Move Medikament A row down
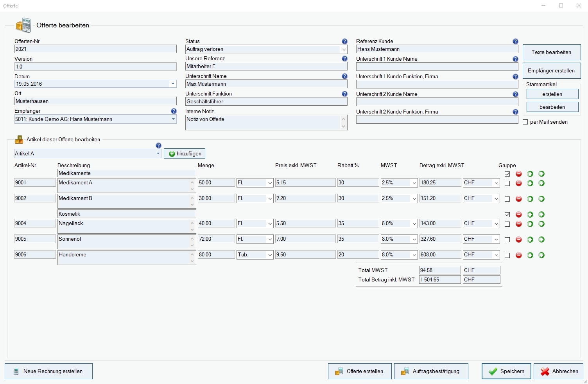The image size is (588, 384). (x=541, y=183)
